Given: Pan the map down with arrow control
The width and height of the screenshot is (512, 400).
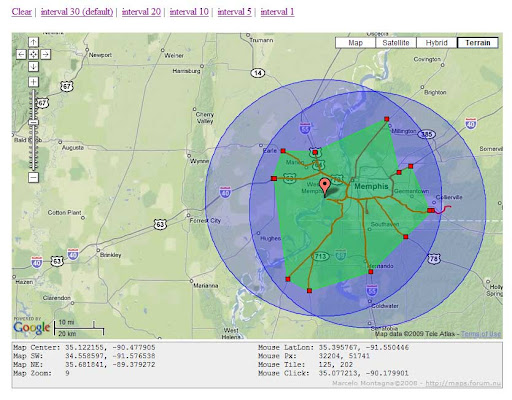Looking at the screenshot, I should coord(33,67).
